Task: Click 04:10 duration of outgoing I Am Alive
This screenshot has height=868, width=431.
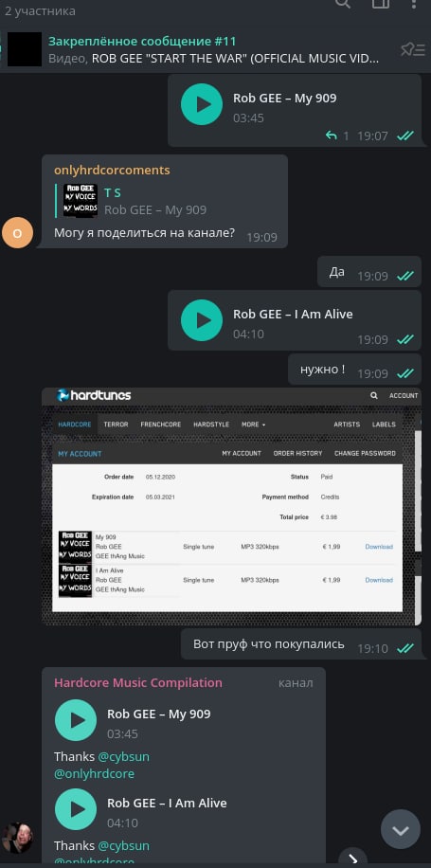Action: (248, 334)
